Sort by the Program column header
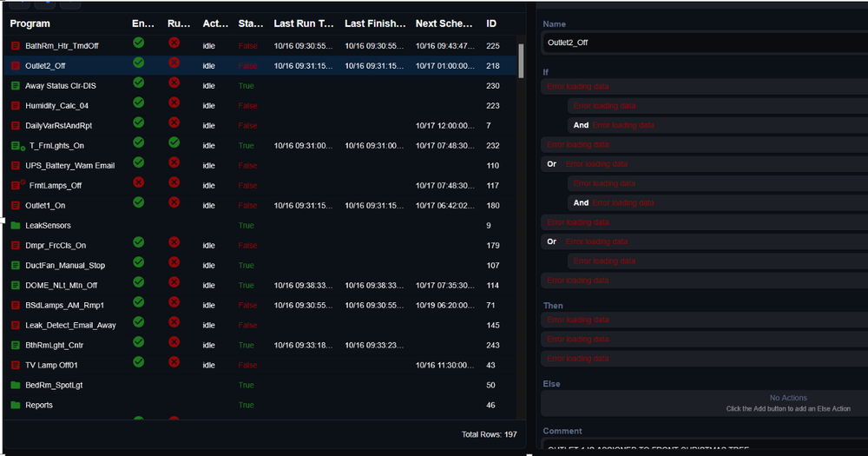 point(30,23)
